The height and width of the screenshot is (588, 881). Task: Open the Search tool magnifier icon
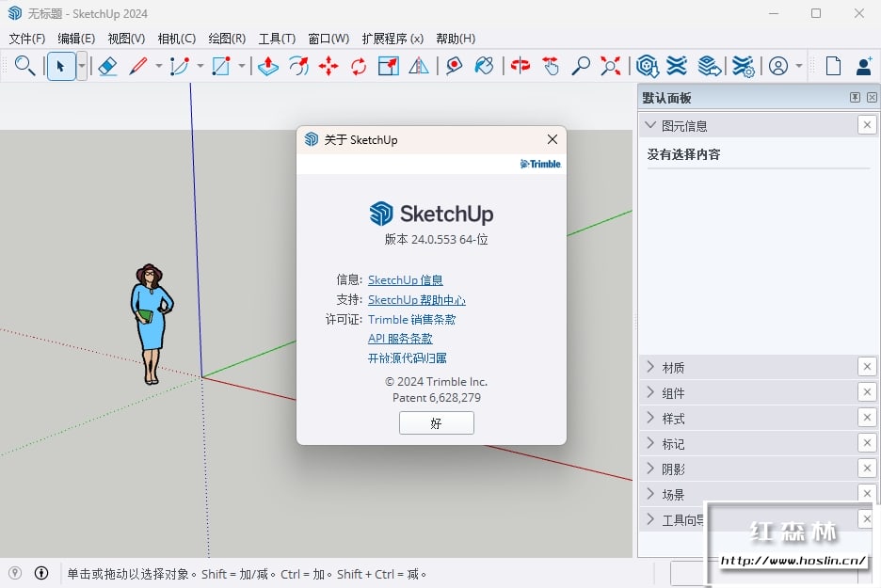tap(24, 66)
